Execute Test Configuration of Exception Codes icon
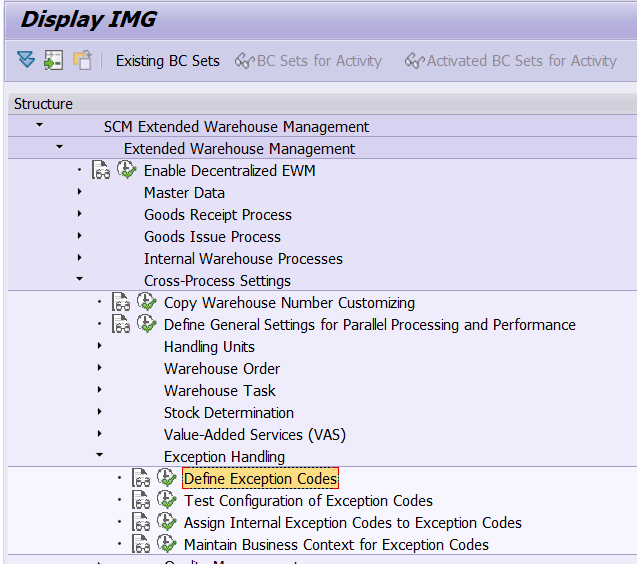637x564 pixels. click(167, 500)
